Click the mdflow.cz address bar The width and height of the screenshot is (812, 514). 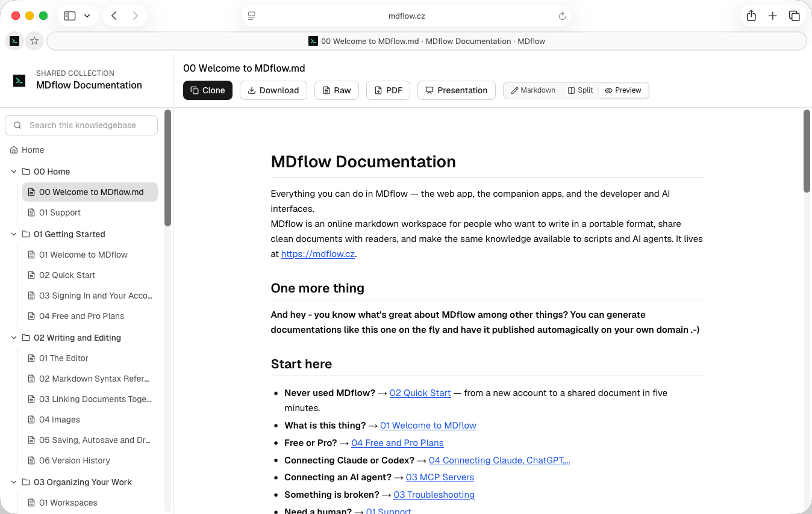407,16
